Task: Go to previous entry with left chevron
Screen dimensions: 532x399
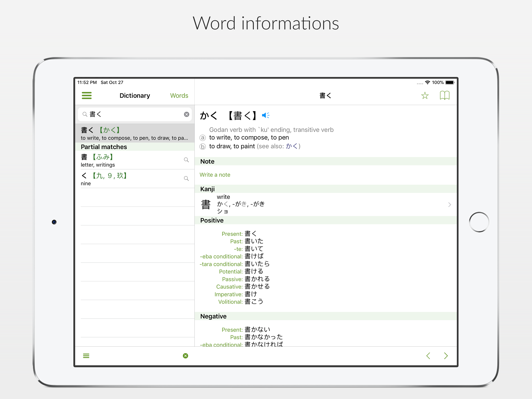Action: click(428, 356)
